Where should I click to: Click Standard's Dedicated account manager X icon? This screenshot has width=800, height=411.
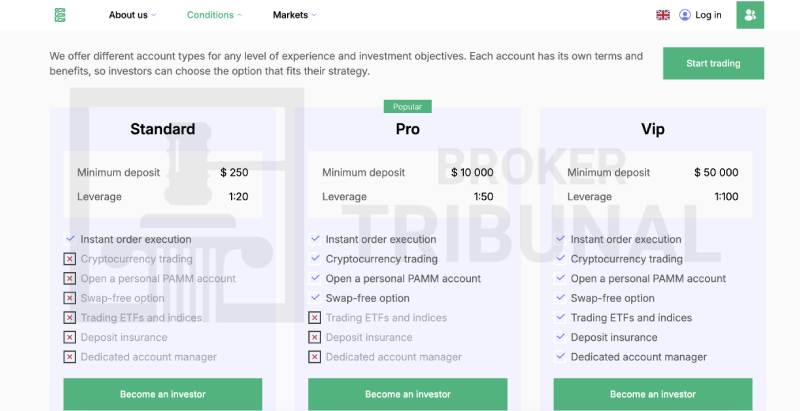[70, 357]
